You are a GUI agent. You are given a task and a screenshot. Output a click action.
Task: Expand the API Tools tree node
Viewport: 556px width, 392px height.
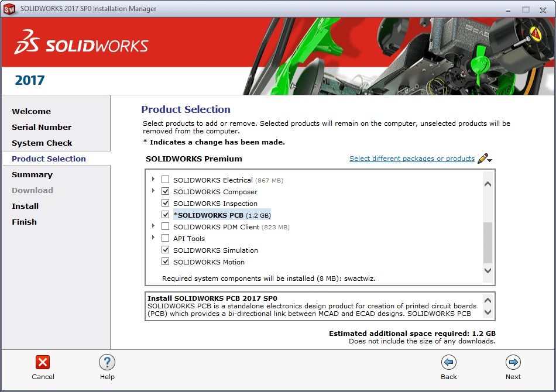[154, 238]
